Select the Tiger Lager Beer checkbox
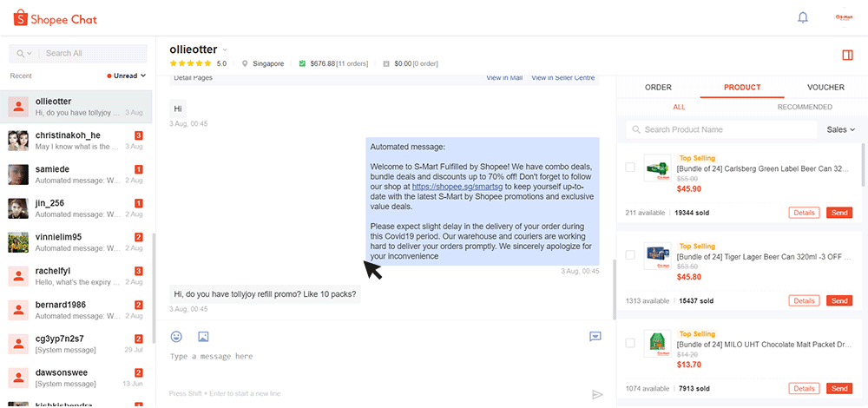 click(x=630, y=255)
